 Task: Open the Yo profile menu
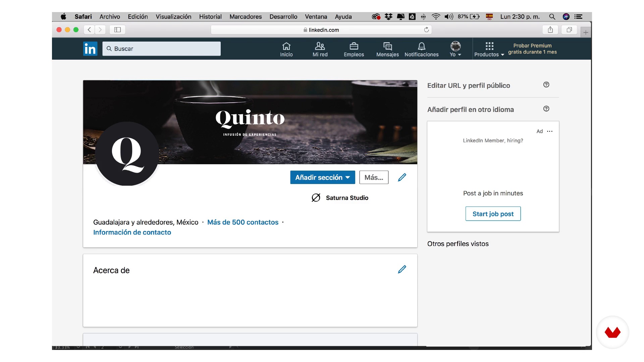[455, 49]
